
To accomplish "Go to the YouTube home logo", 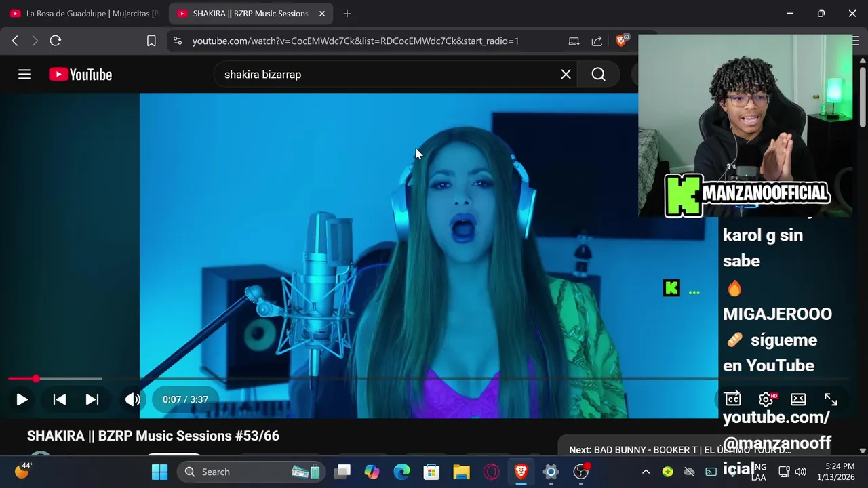I will pyautogui.click(x=80, y=75).
